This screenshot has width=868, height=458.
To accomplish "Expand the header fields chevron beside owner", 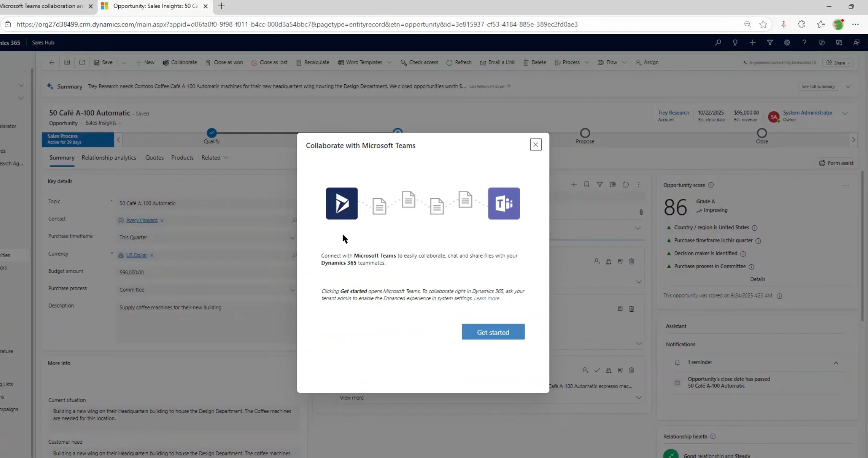I will [845, 114].
